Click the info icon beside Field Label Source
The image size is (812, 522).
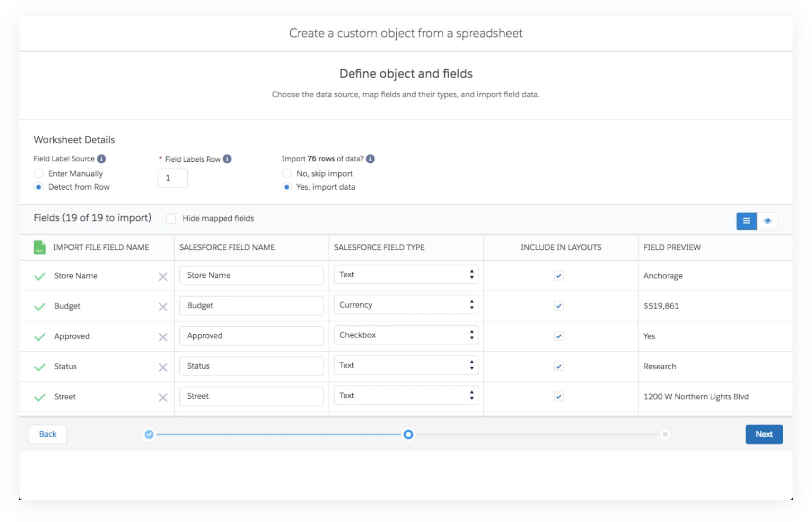pyautogui.click(x=101, y=159)
